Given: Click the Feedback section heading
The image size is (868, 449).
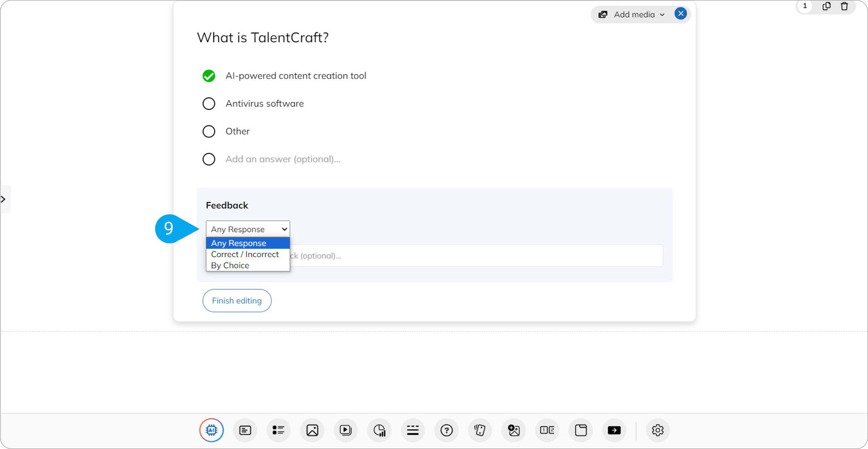Looking at the screenshot, I should (227, 205).
